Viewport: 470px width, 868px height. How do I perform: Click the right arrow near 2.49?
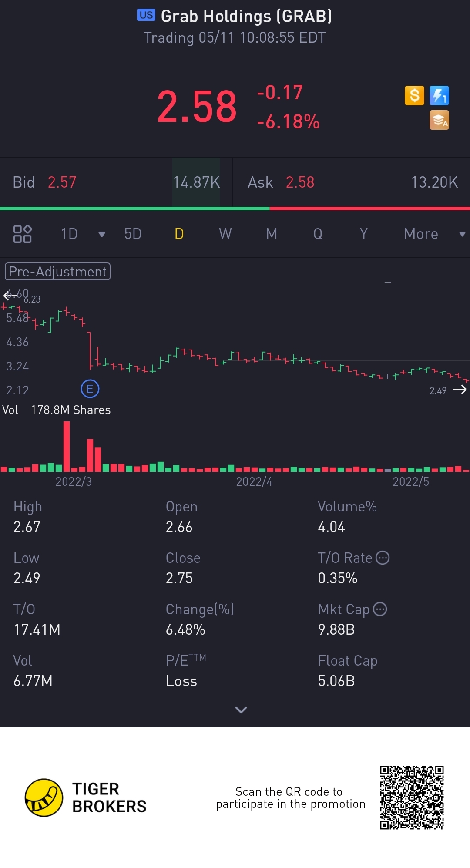(460, 390)
